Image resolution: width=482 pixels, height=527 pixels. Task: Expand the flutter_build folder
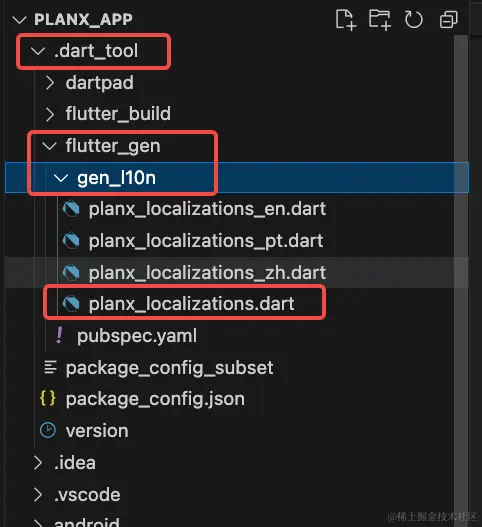pyautogui.click(x=50, y=114)
